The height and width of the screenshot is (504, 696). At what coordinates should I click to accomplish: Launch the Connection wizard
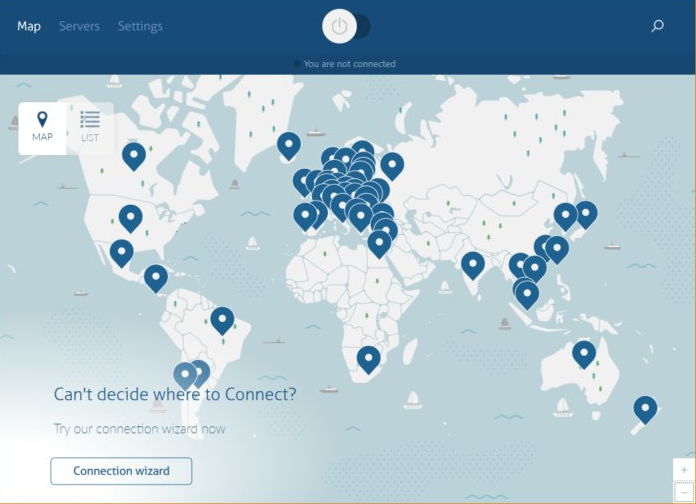(121, 471)
